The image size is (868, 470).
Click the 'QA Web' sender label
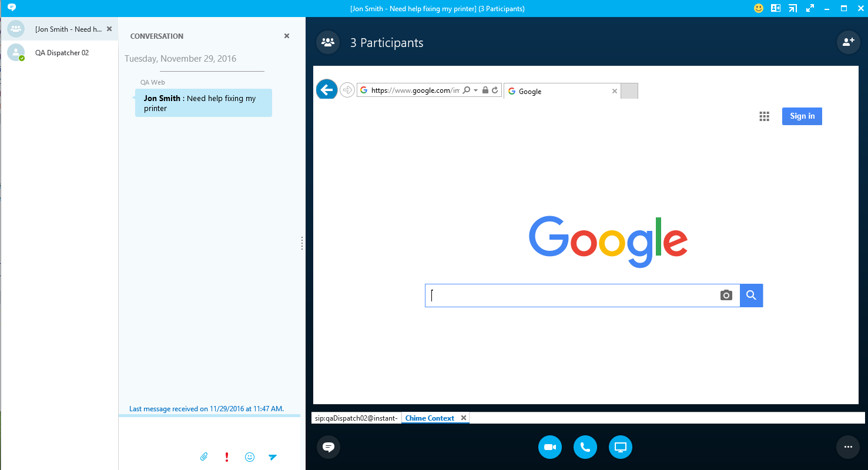pyautogui.click(x=152, y=82)
